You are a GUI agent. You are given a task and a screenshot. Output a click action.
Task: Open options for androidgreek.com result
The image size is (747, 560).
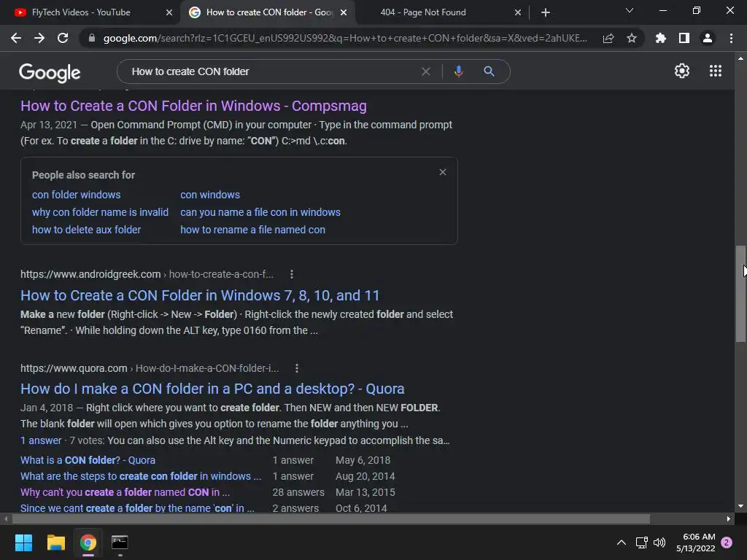292,274
